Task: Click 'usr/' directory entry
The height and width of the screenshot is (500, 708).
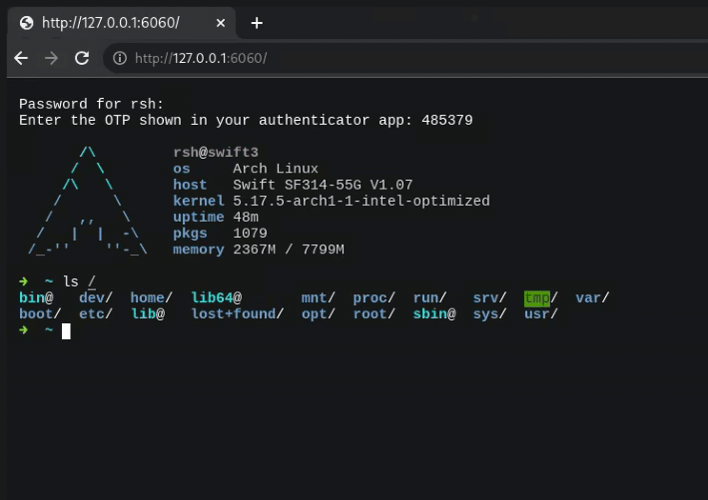Action: pyautogui.click(x=541, y=314)
